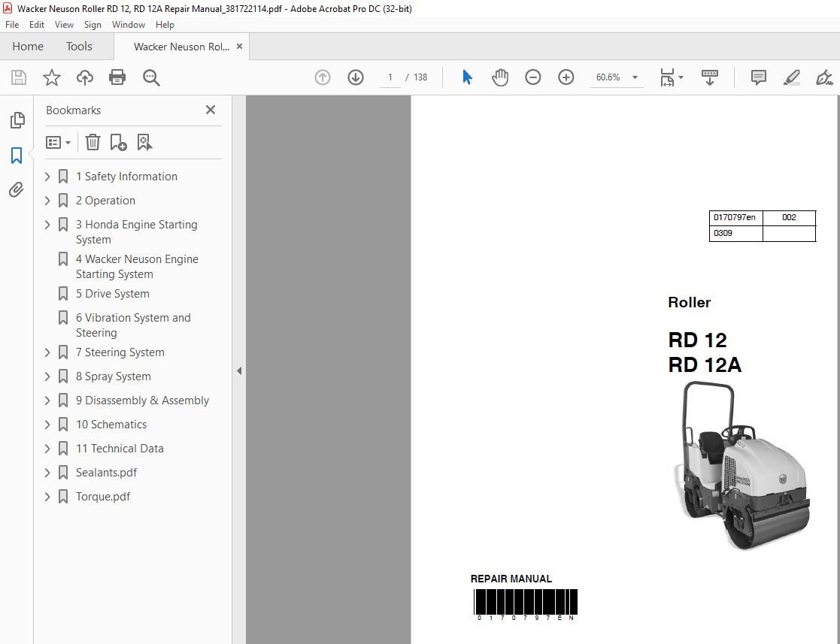Open the Sign menu

click(92, 25)
